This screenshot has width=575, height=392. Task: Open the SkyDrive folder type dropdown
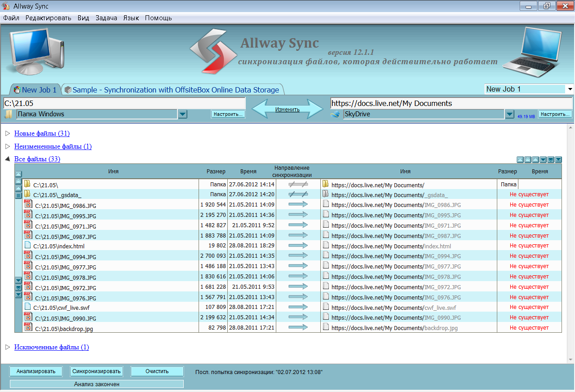(x=509, y=115)
